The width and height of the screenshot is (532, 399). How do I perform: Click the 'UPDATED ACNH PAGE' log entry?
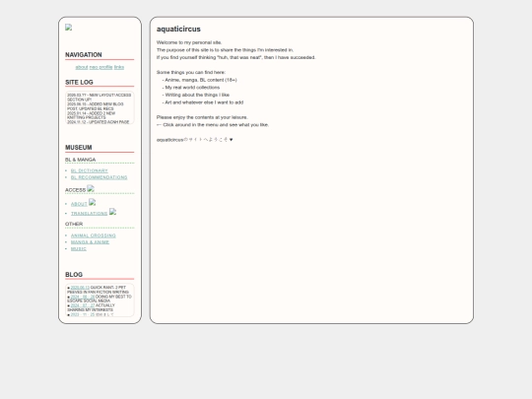coord(99,122)
